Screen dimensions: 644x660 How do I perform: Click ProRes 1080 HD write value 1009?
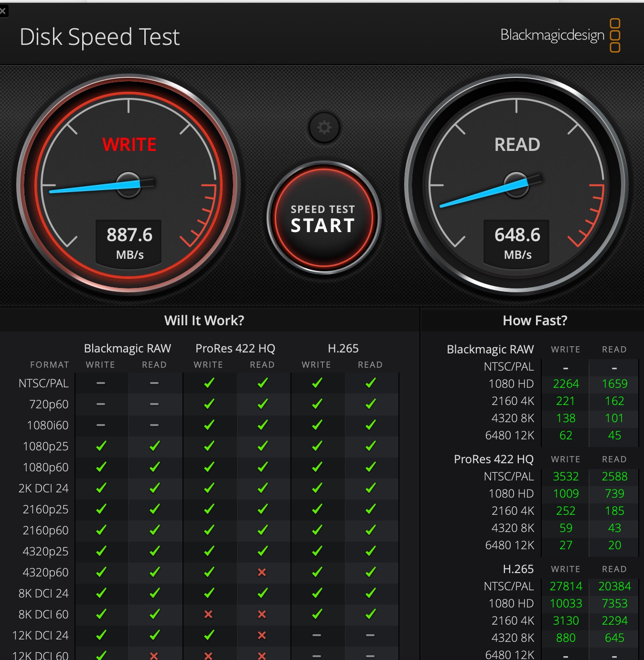coord(566,494)
